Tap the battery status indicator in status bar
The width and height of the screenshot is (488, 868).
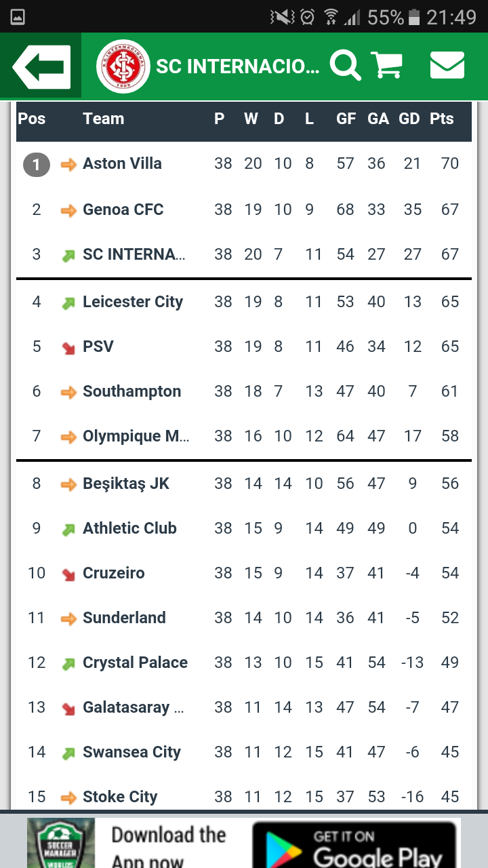coord(414,17)
